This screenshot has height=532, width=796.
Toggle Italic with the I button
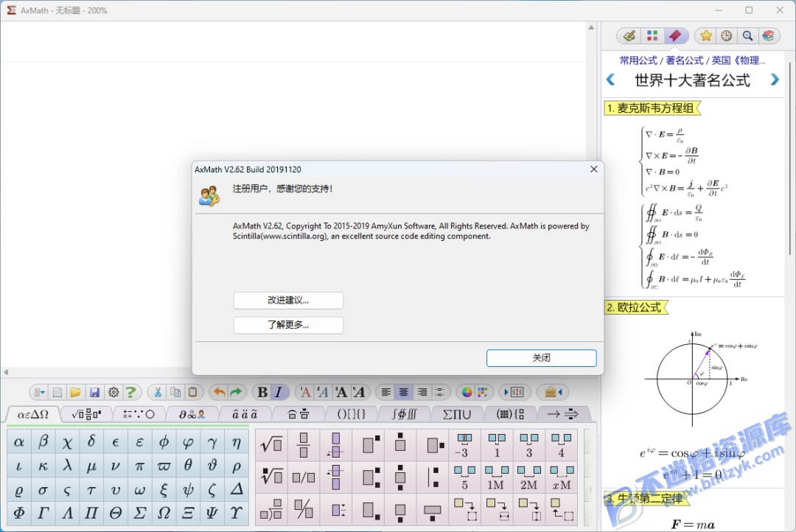[x=279, y=393]
